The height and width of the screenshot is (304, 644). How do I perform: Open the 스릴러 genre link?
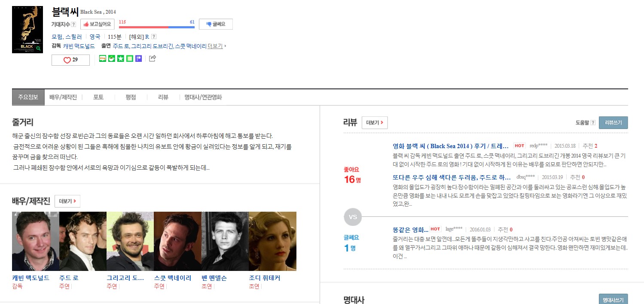[x=73, y=37]
